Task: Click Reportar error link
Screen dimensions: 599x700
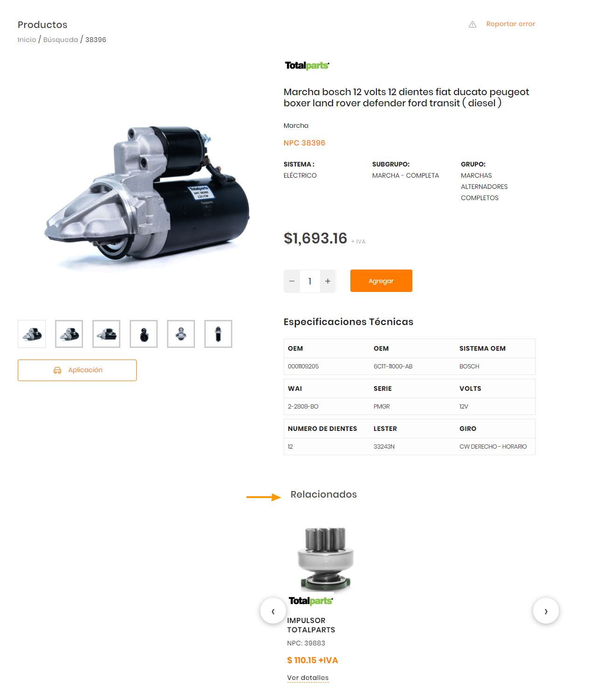Action: point(511,24)
